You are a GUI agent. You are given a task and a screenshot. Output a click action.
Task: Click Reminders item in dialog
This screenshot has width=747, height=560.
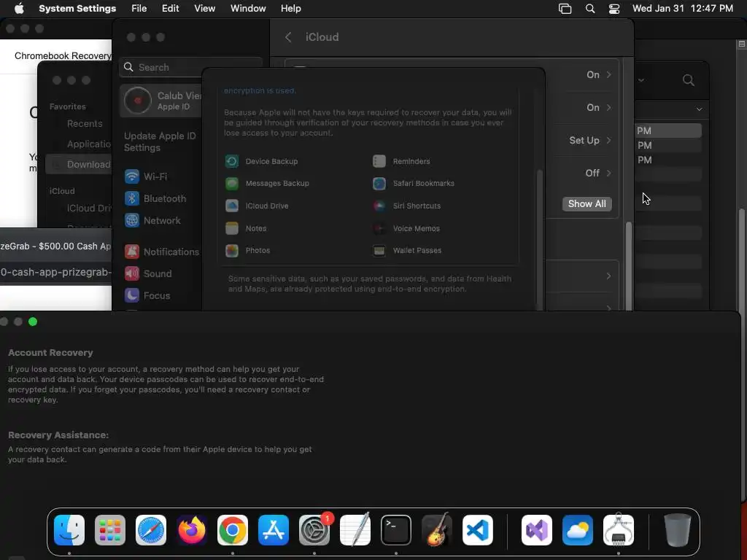tap(401, 161)
